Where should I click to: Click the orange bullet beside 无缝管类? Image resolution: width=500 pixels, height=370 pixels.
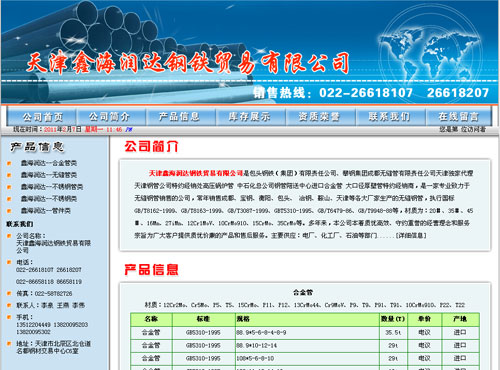(x=9, y=175)
